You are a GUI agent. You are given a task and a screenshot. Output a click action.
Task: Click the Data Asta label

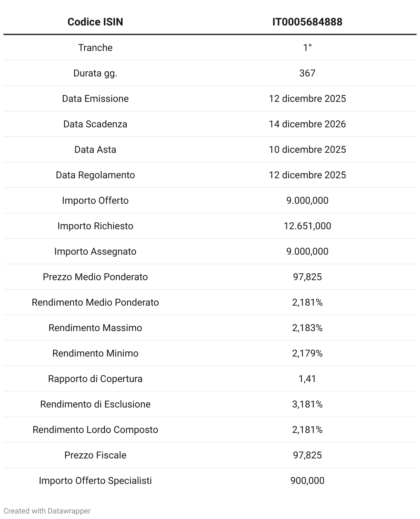[95, 149]
